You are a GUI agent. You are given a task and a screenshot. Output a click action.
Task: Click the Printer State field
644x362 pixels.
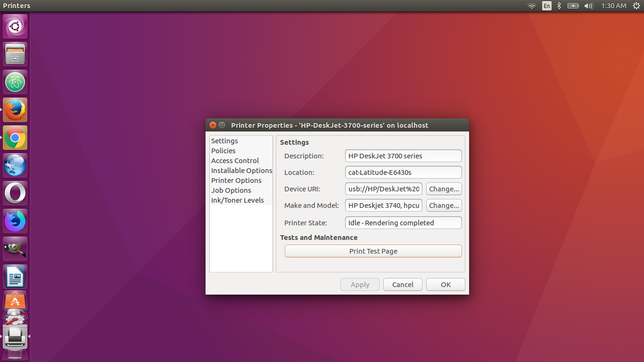coord(404,223)
